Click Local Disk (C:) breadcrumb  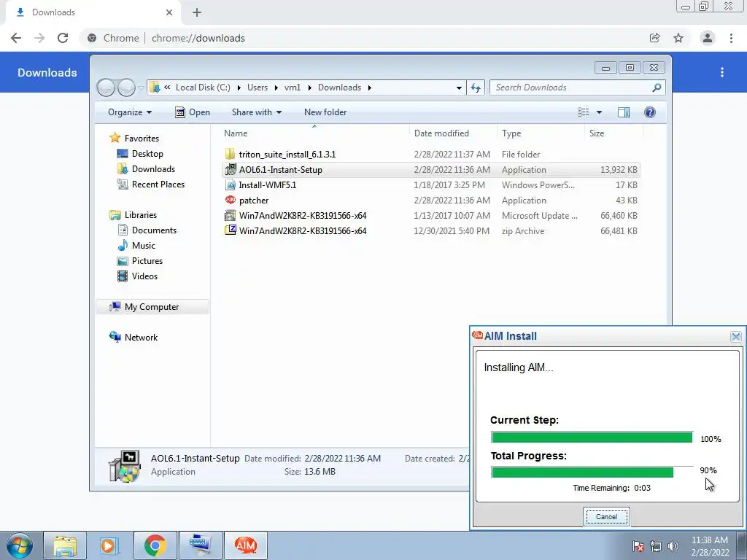[x=203, y=87]
